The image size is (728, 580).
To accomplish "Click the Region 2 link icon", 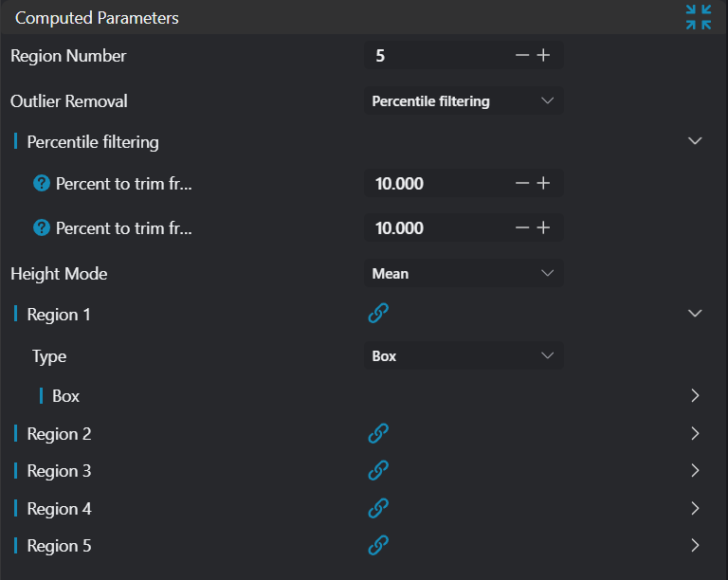I will coord(378,433).
